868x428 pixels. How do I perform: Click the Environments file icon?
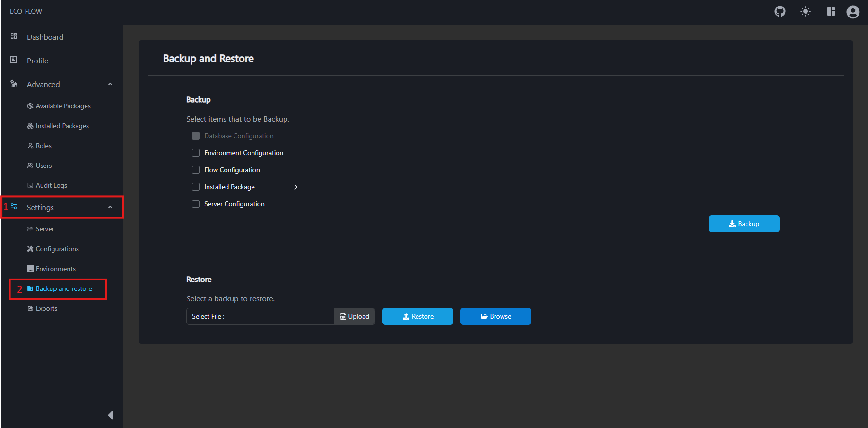click(30, 269)
